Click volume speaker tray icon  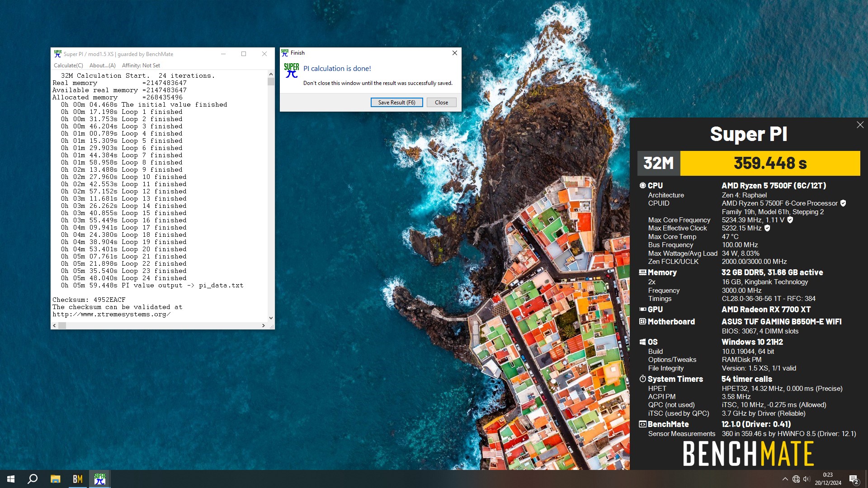click(807, 479)
